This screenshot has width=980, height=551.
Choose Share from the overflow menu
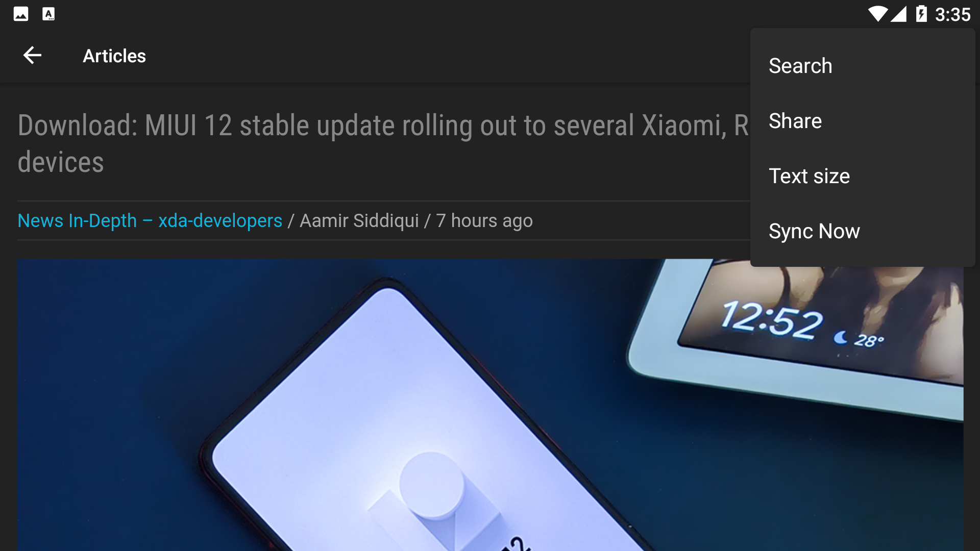coord(863,121)
